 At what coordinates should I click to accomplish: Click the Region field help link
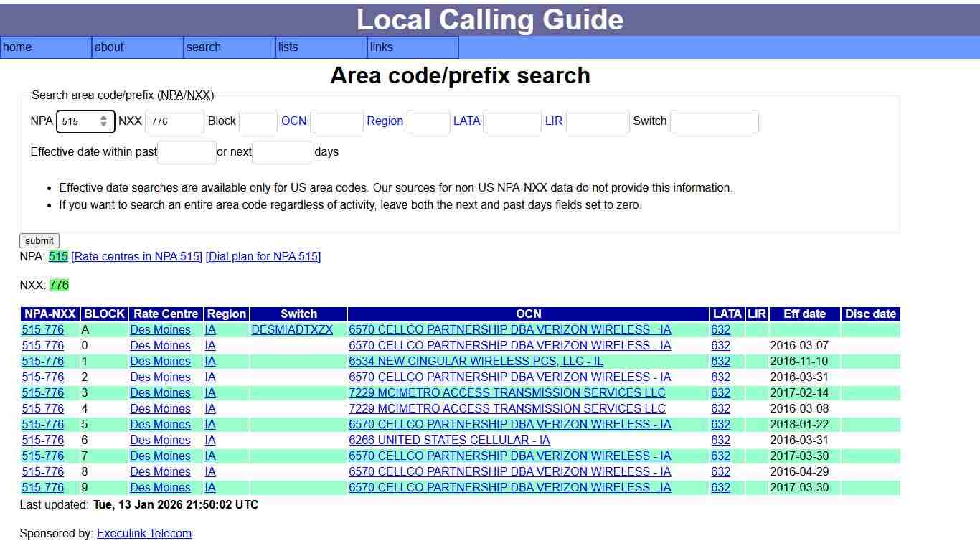[x=385, y=121]
